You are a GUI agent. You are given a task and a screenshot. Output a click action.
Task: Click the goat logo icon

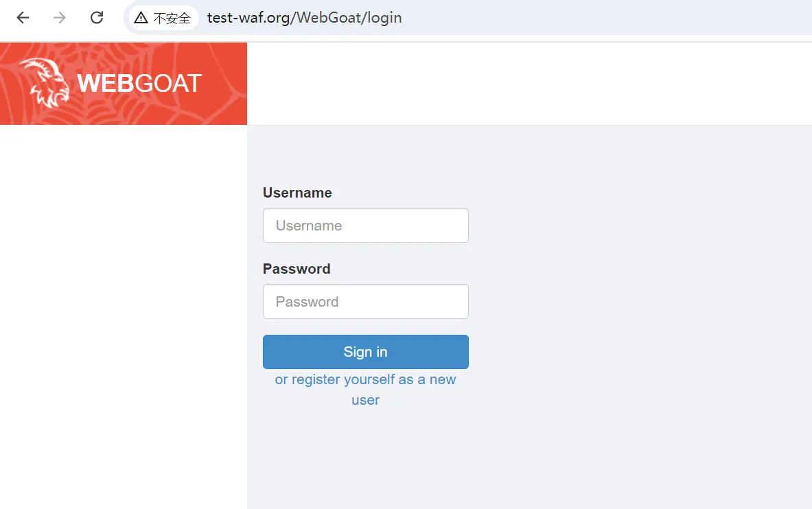[45, 83]
